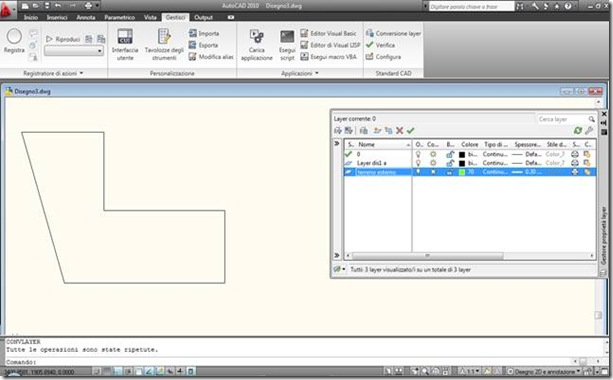Open the action macro name dropdown
This screenshot has width=613, height=380.
point(74,51)
